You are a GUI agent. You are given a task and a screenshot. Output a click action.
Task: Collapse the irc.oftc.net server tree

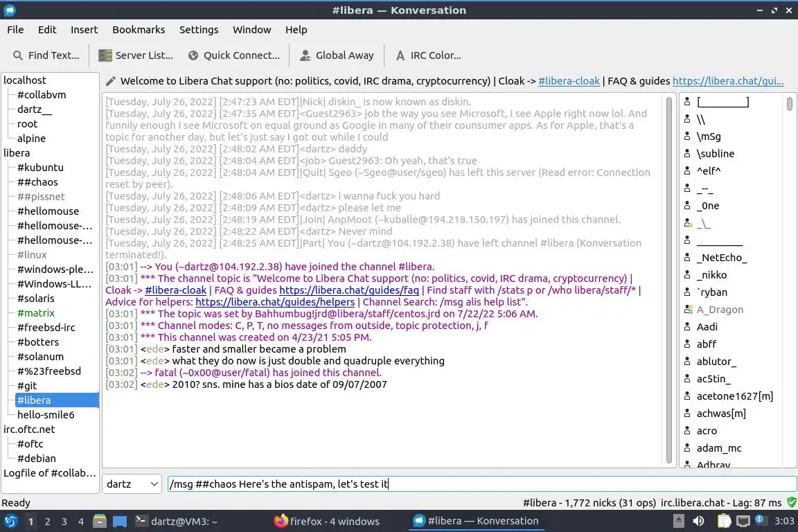(x=29, y=429)
